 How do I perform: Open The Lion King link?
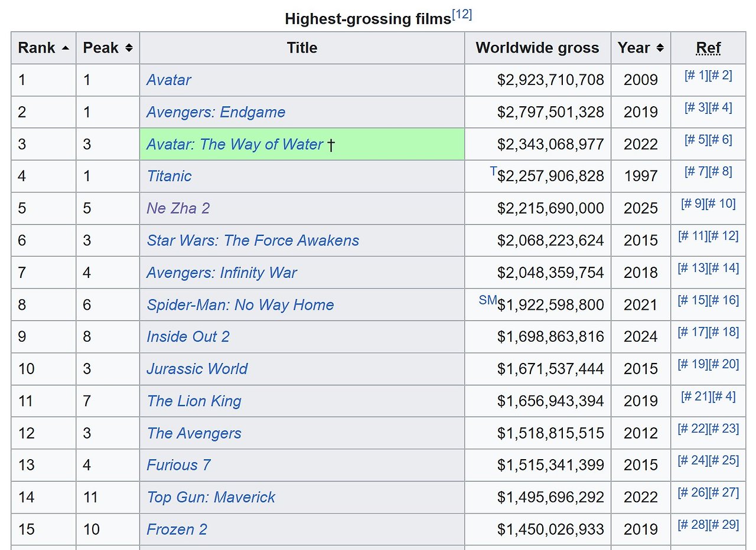tap(194, 401)
